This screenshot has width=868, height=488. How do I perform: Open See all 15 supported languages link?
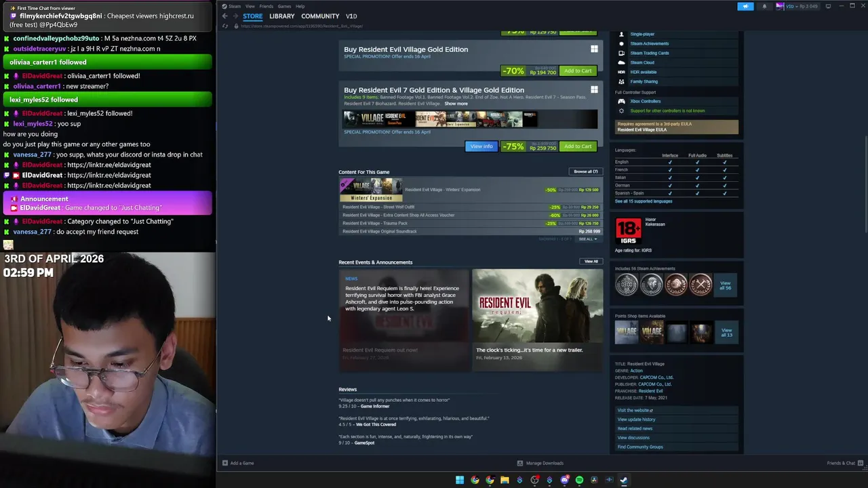tap(644, 201)
